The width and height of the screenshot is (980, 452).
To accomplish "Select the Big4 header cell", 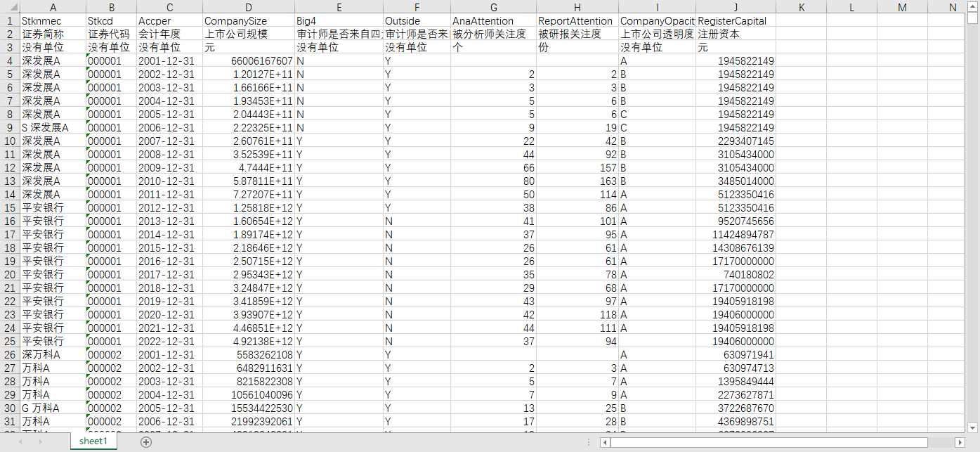I will (x=339, y=21).
